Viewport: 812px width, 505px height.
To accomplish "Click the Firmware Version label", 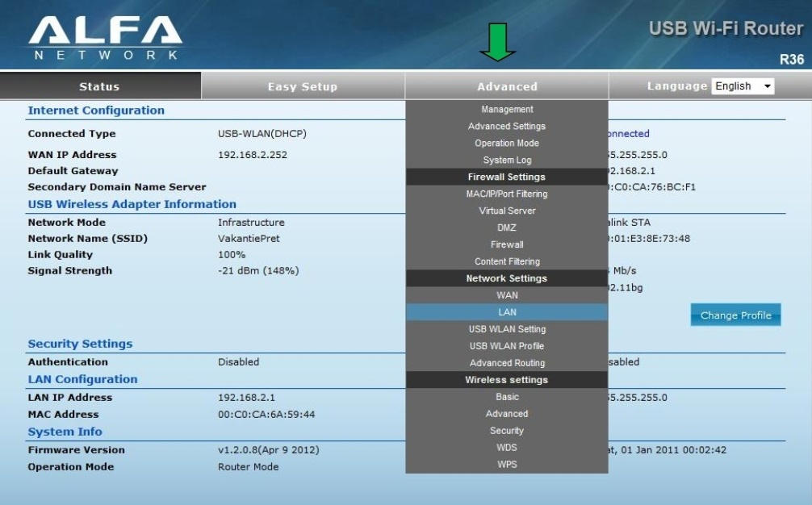I will pos(76,449).
